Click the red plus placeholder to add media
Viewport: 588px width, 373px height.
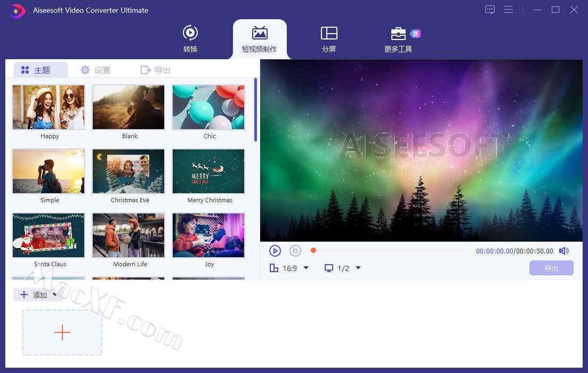62,332
